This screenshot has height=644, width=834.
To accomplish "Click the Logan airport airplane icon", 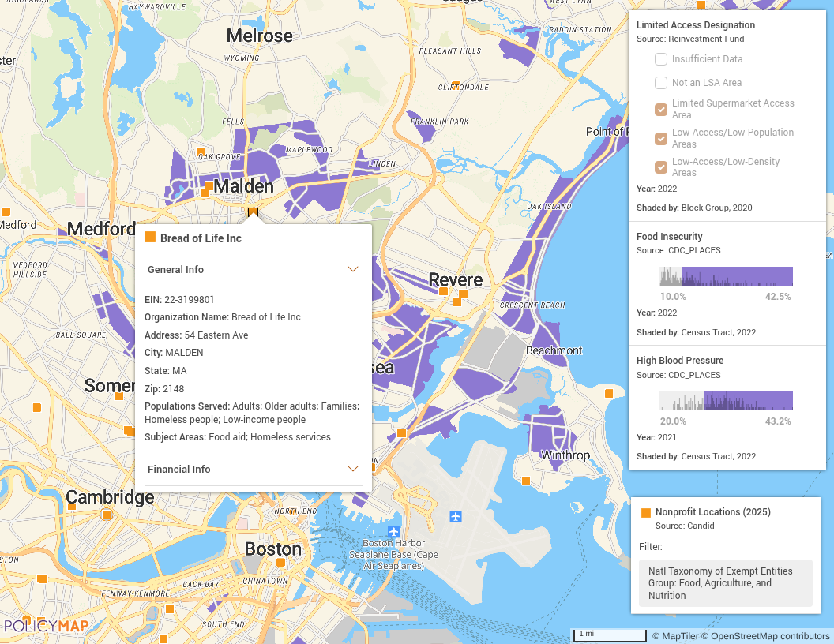I will point(456,516).
